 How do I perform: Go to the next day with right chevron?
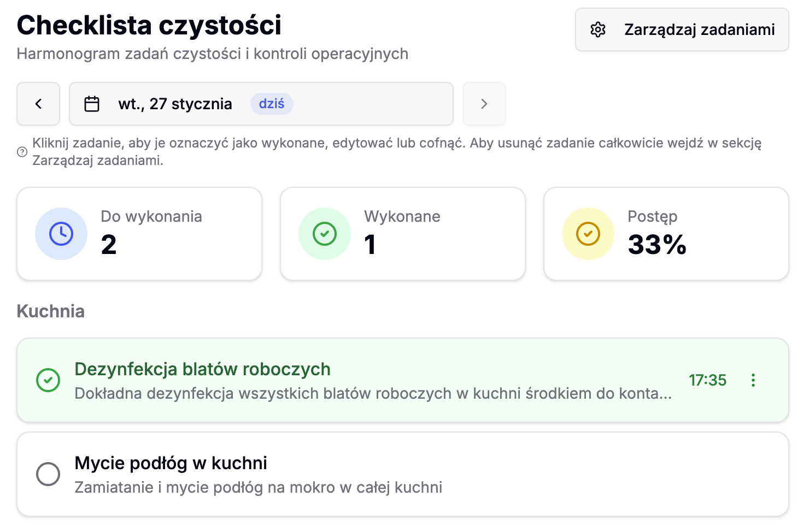(484, 103)
